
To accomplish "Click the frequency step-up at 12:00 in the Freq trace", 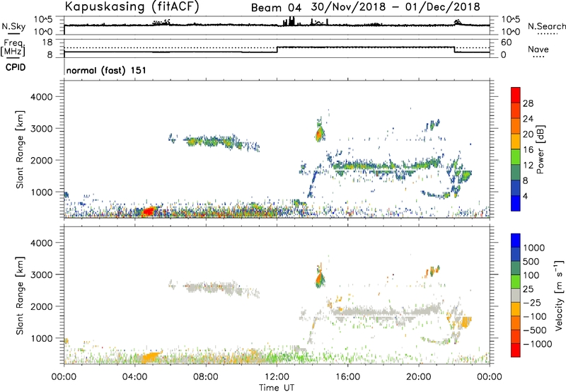I will 277,50.
